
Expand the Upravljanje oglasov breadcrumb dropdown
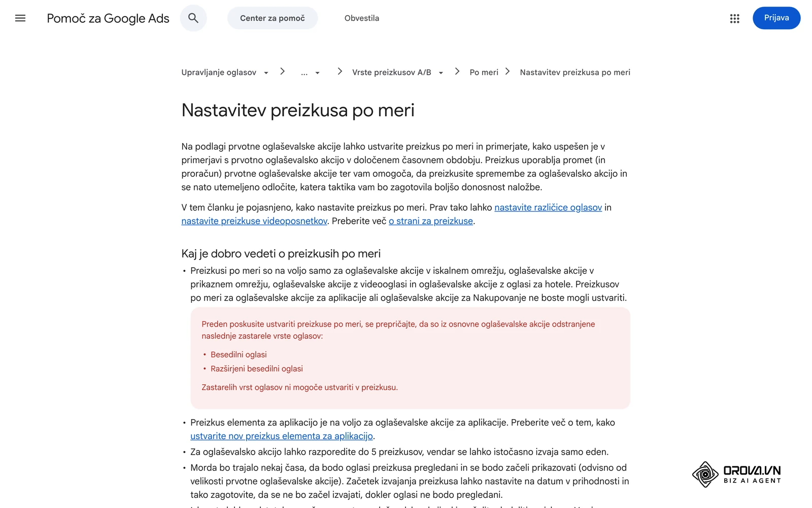pos(266,73)
